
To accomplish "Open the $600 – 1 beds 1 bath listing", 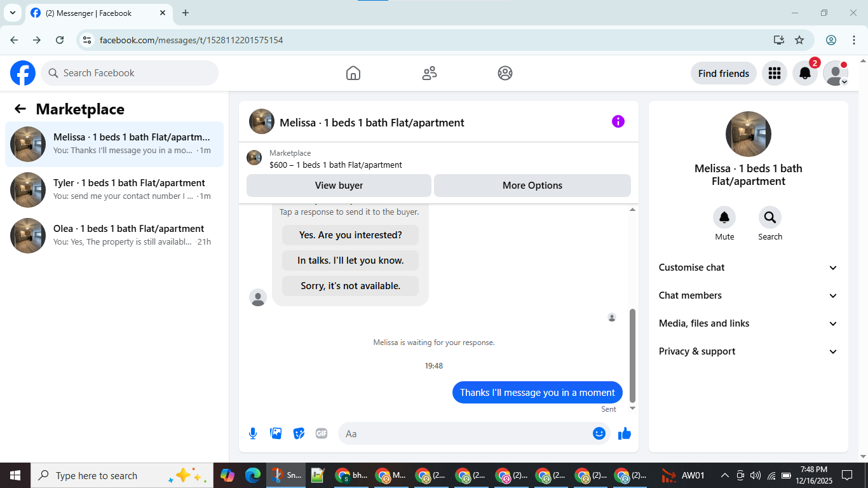I will click(x=336, y=165).
